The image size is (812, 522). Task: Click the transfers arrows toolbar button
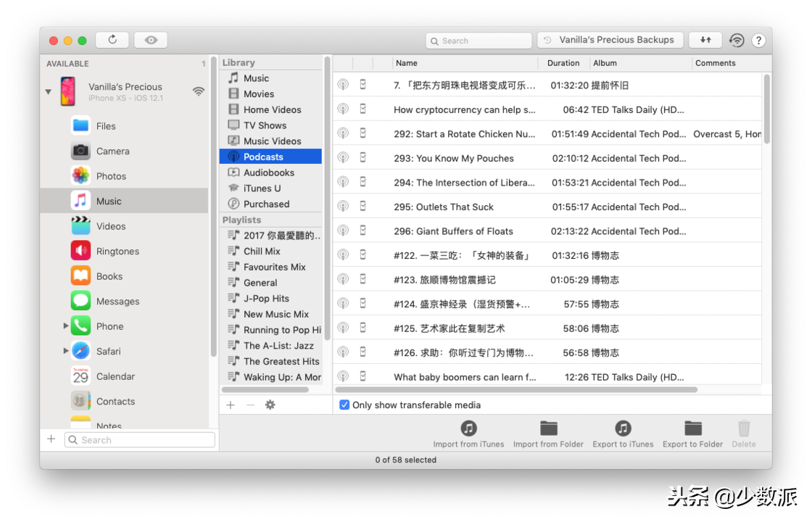705,40
